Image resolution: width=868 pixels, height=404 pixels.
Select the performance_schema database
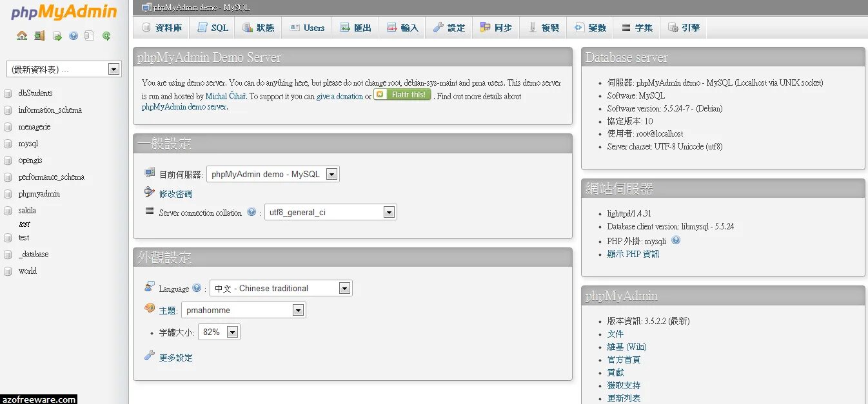51,177
